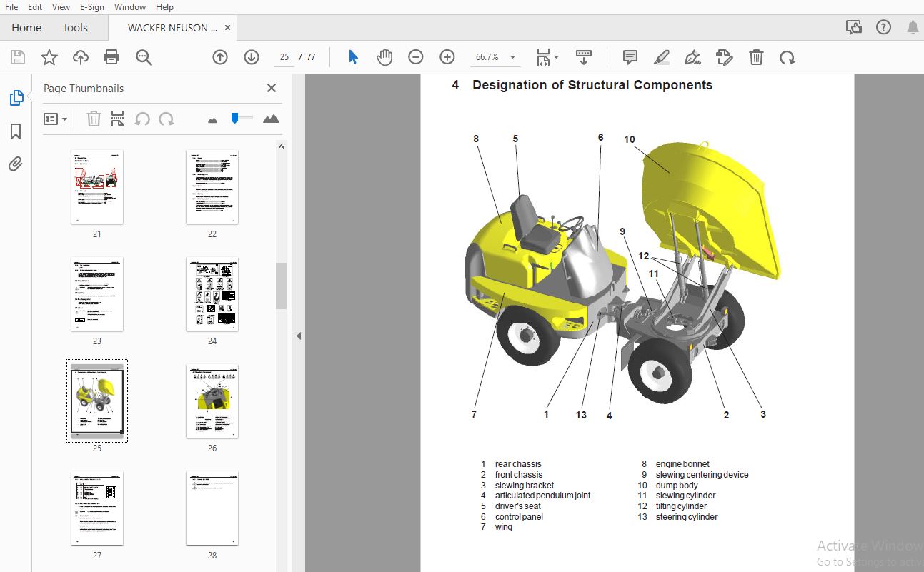Switch to the Tools tab
924x572 pixels.
[75, 28]
